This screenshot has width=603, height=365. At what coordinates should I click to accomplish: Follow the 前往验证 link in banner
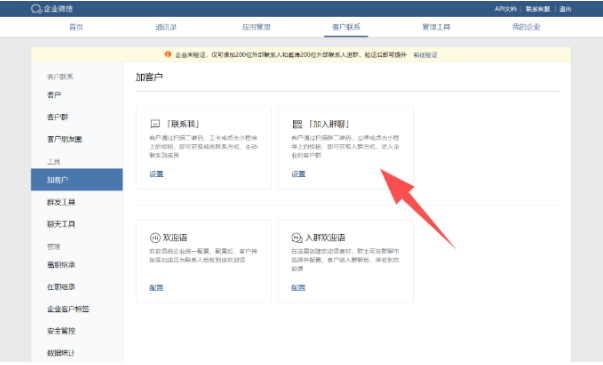click(425, 55)
